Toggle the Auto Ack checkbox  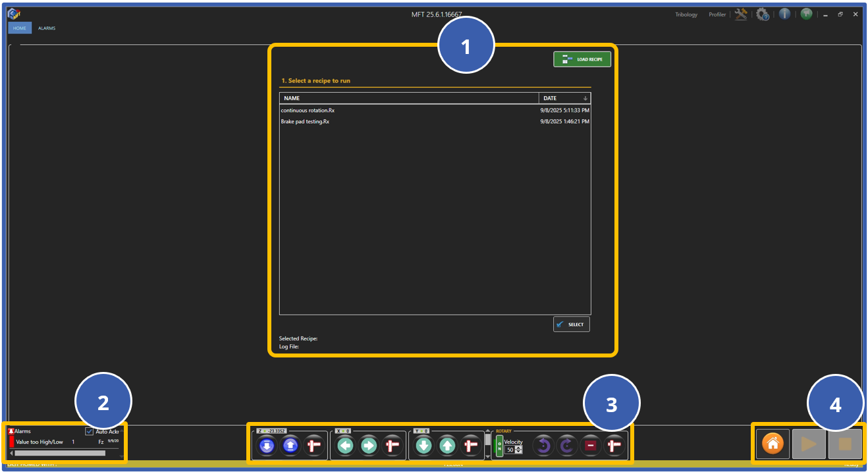tap(90, 431)
